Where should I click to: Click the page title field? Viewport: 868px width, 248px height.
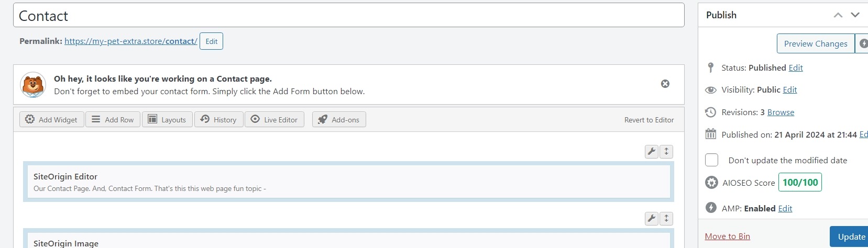[348, 16]
